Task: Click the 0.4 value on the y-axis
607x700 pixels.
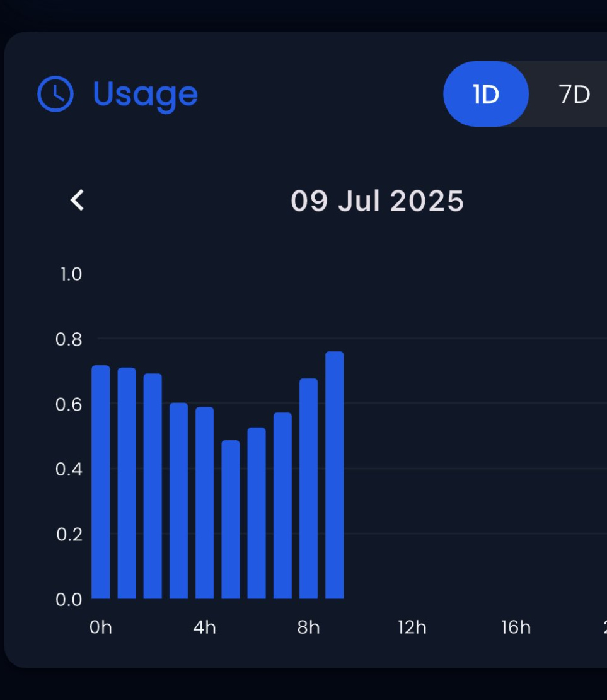Action: (x=69, y=469)
